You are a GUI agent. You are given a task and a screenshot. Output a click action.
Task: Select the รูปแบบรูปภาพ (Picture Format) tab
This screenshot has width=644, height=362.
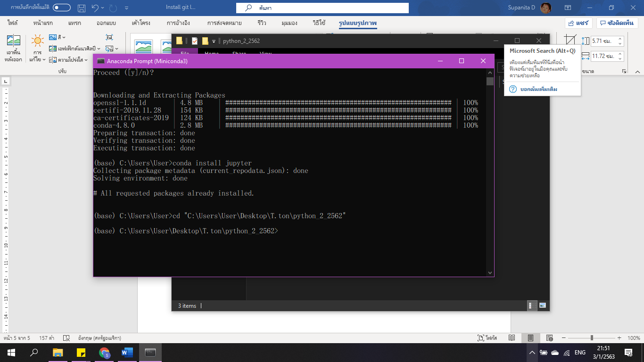358,23
